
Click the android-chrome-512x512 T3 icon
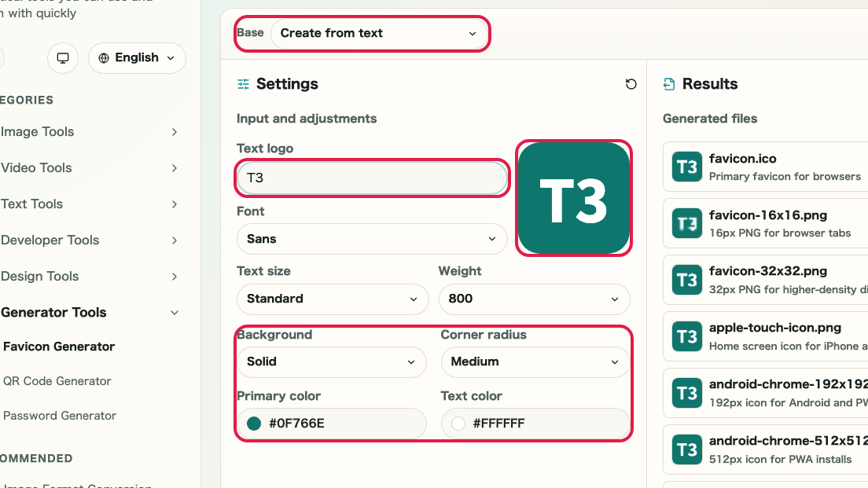tap(687, 449)
